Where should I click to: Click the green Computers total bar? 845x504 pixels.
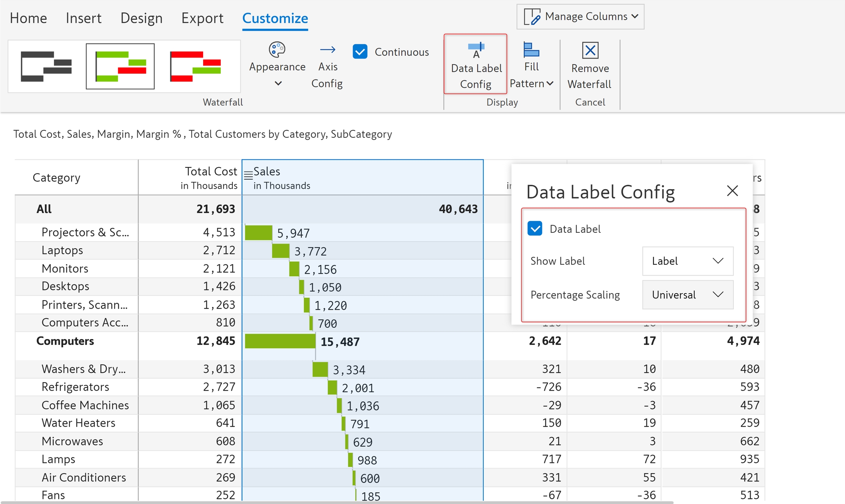point(280,341)
